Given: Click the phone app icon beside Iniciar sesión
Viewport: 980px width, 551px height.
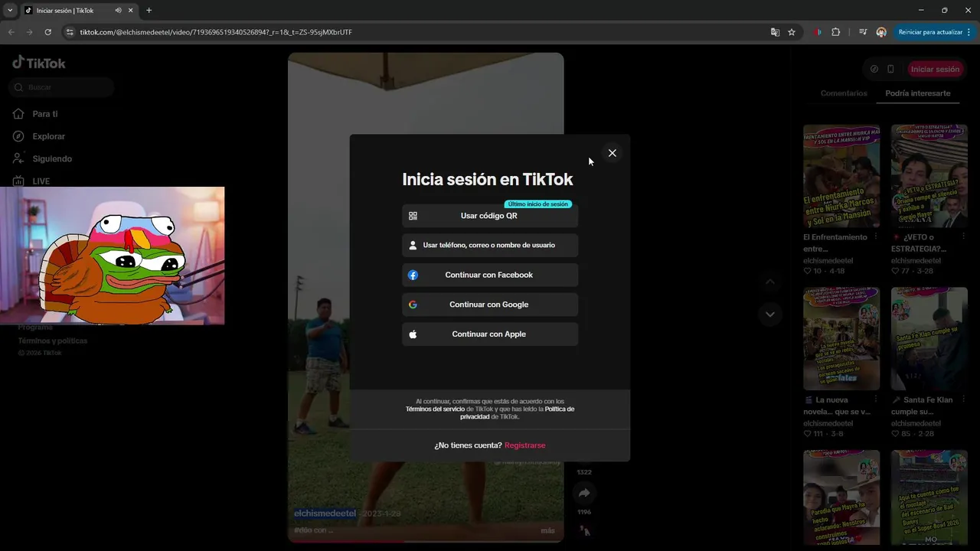Looking at the screenshot, I should click(x=890, y=69).
